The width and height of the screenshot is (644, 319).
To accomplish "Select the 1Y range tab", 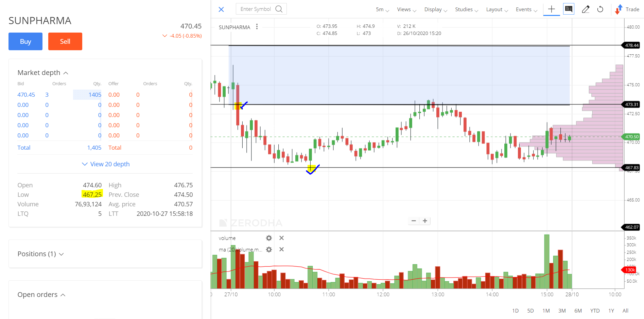I will [611, 311].
